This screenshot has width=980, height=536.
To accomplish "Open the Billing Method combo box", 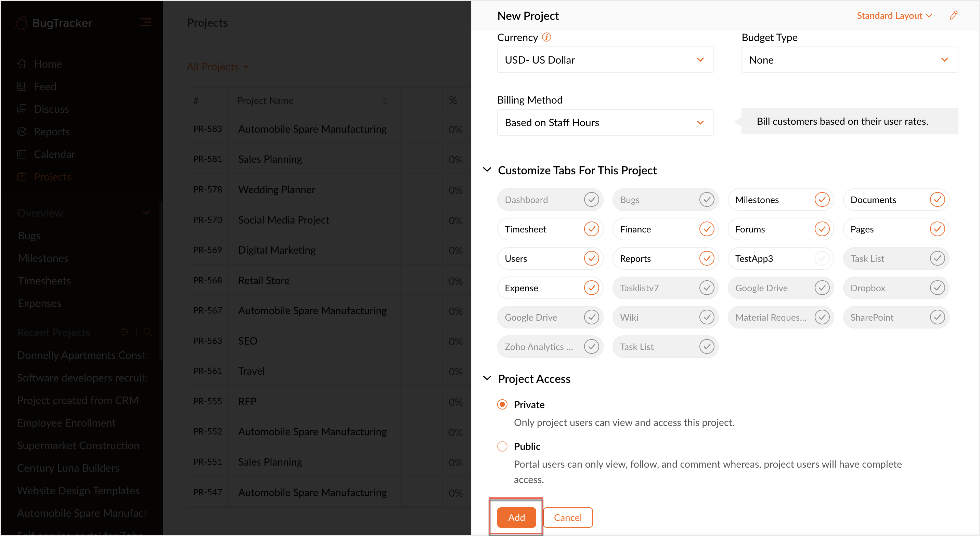I will click(605, 122).
